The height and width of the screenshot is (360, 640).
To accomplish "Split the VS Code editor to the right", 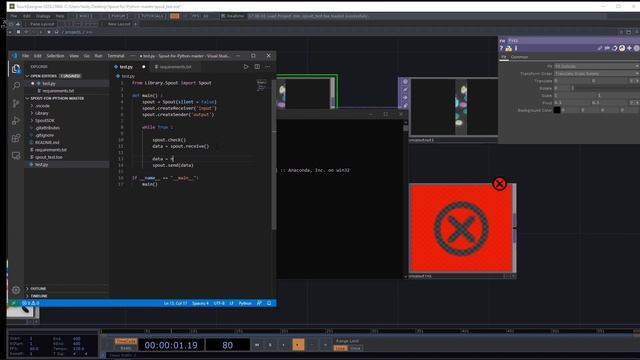I will (x=257, y=67).
